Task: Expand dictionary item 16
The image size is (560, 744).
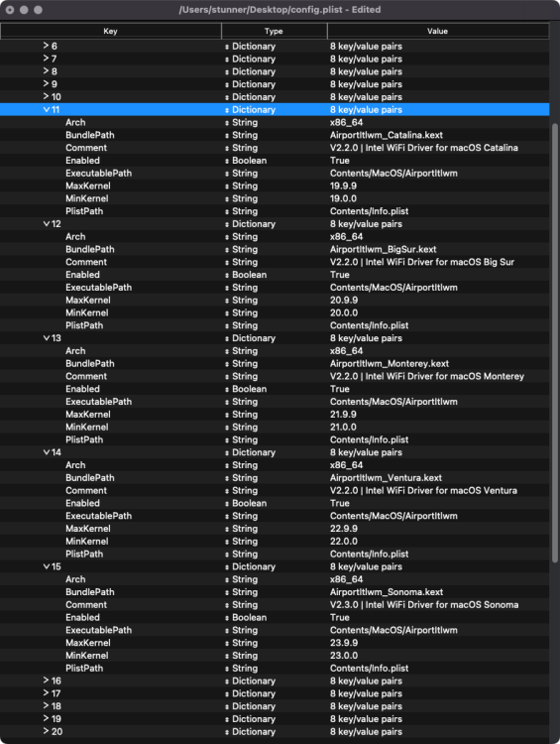Action: click(46, 681)
